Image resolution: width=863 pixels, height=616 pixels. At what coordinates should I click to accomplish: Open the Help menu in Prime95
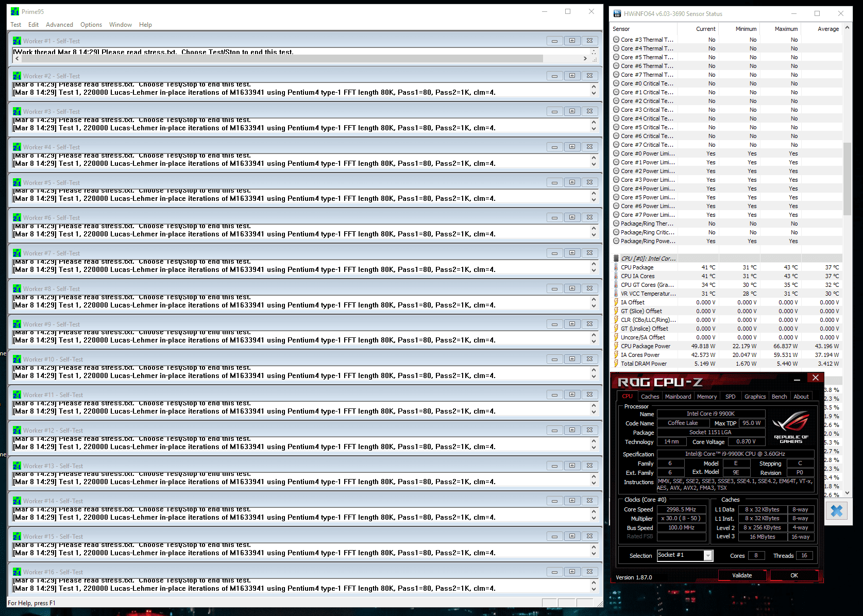click(x=145, y=25)
